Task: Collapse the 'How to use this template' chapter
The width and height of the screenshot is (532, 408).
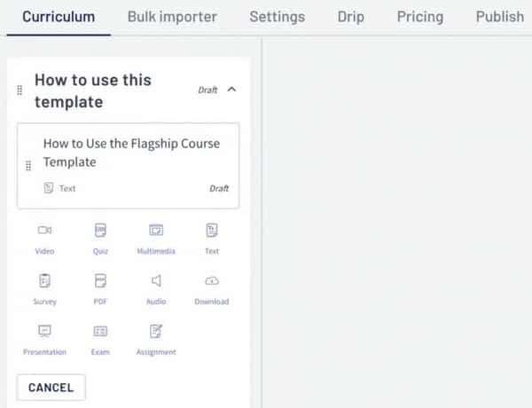Action: pos(231,90)
